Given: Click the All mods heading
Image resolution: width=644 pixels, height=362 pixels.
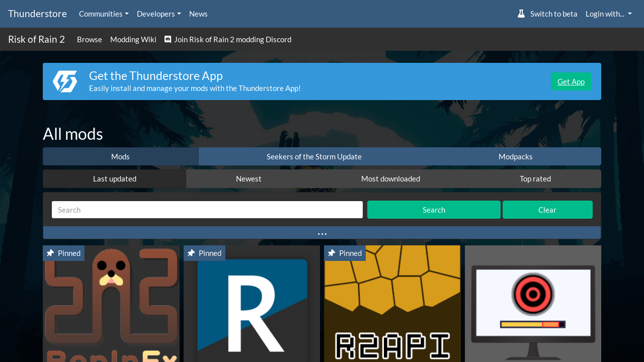Looking at the screenshot, I should 73,134.
